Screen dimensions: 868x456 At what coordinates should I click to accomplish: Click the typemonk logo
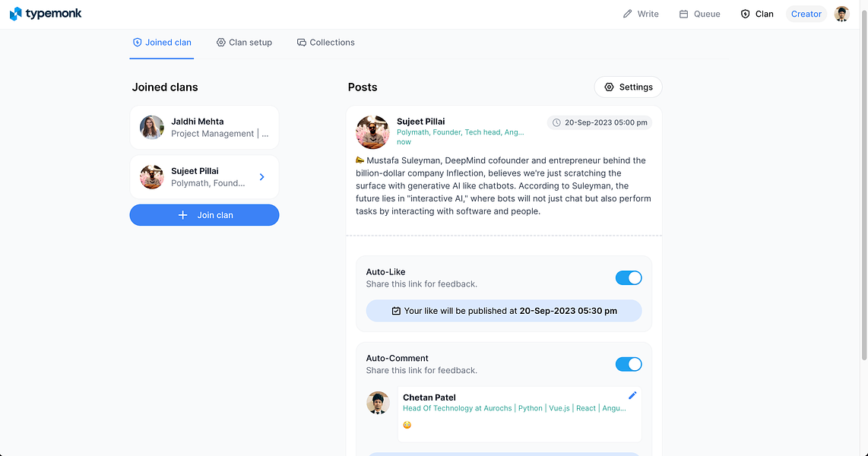(x=46, y=14)
